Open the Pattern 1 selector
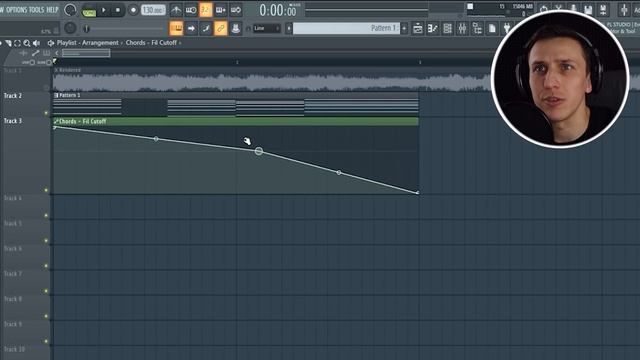Viewport: 640px width, 360px height. [x=346, y=28]
